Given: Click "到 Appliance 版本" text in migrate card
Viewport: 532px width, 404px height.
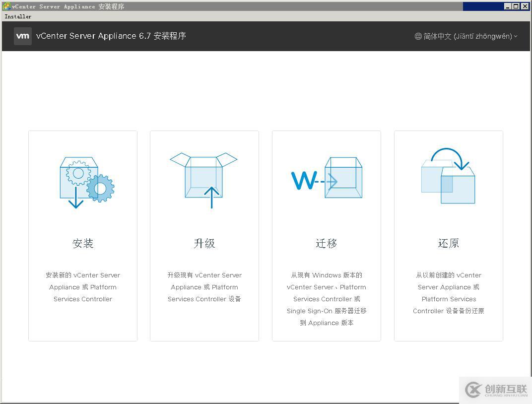Looking at the screenshot, I should pos(327,323).
